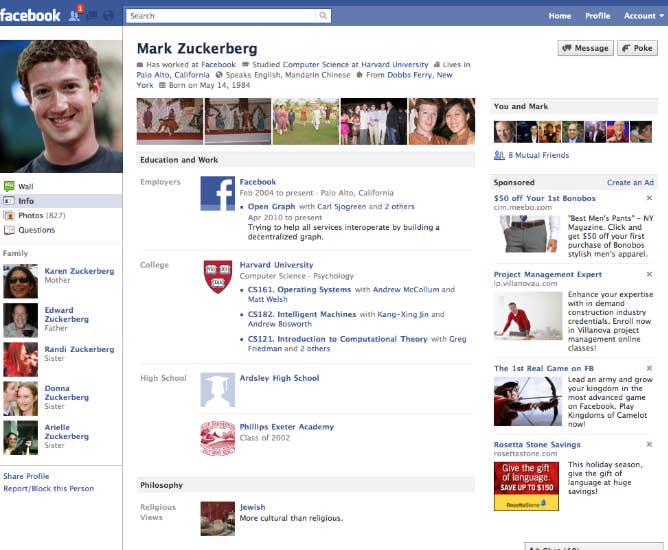Open Donna Zuckerberg's profile link
668x550 pixels.
pos(66,392)
